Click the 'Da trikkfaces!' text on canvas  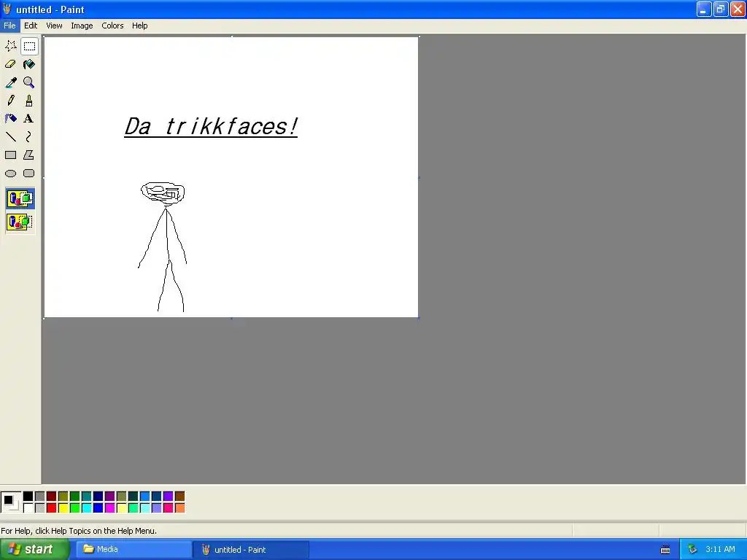[x=211, y=127]
